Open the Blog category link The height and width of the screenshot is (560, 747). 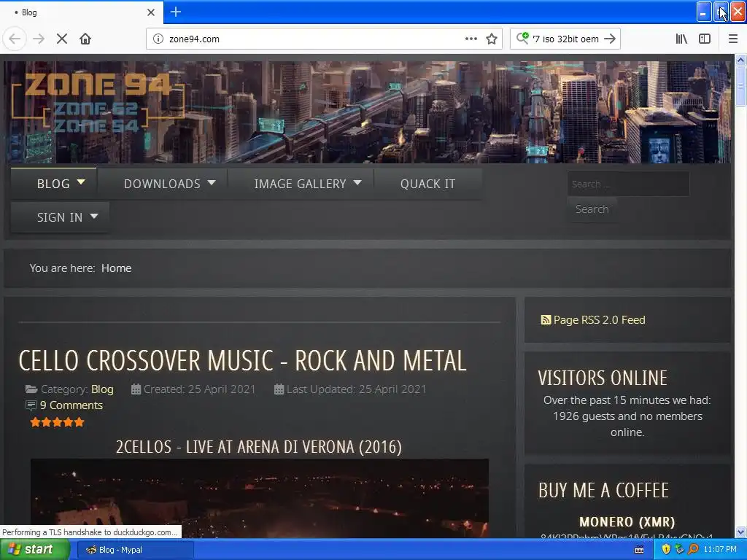[102, 389]
